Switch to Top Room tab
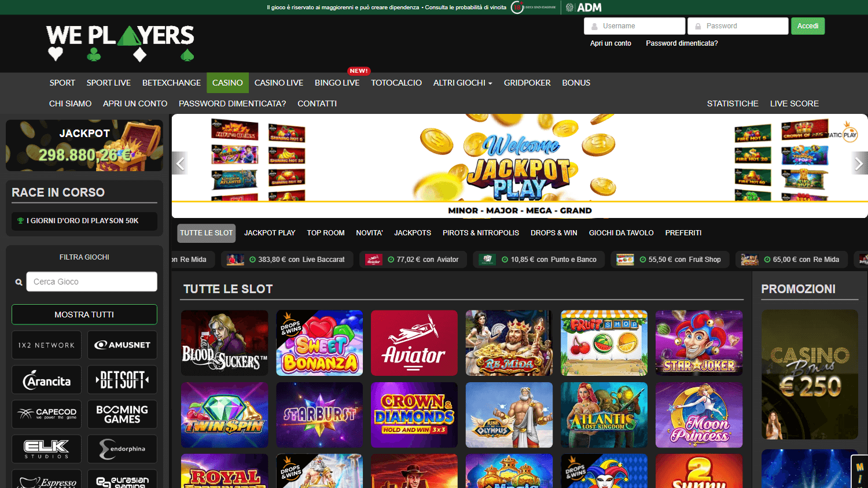868x488 pixels. tap(326, 233)
